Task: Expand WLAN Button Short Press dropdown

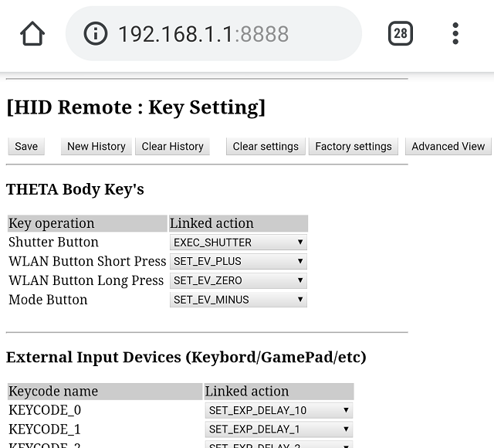Action: click(238, 261)
